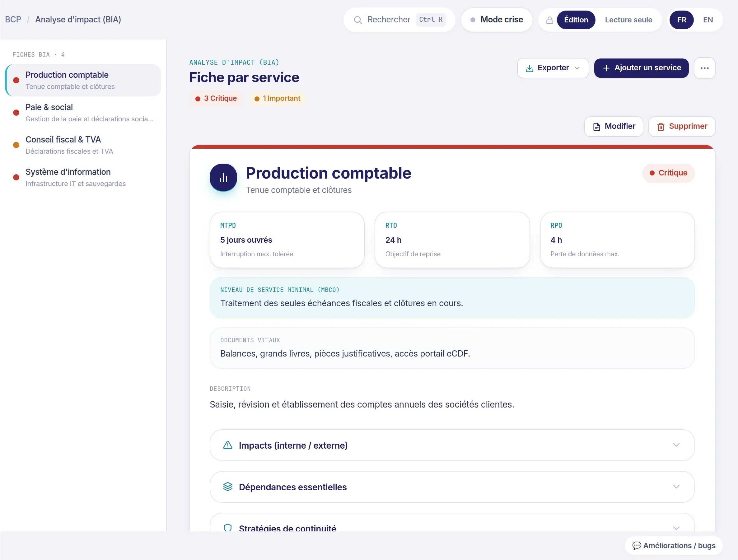
Task: Click Ajouter un service button
Action: [641, 68]
